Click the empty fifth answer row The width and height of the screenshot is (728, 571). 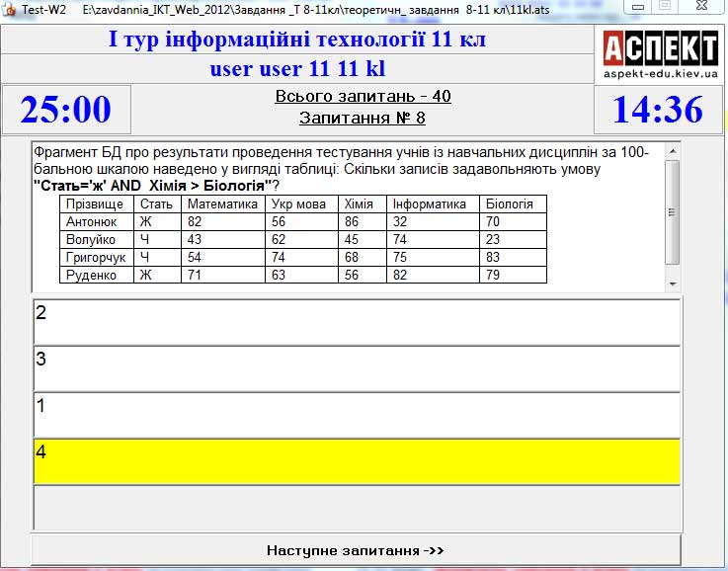click(357, 508)
